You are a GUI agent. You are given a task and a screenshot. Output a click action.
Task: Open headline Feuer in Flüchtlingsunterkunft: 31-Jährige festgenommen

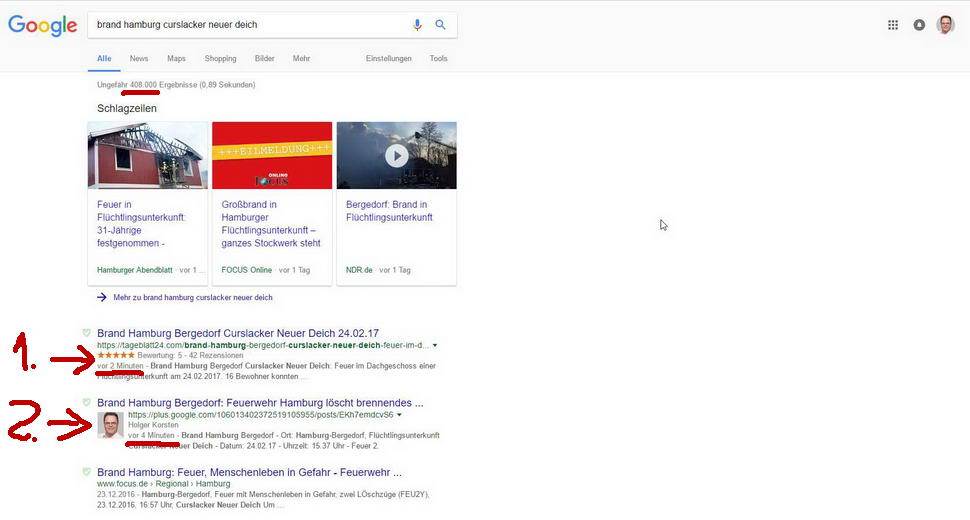pyautogui.click(x=141, y=224)
